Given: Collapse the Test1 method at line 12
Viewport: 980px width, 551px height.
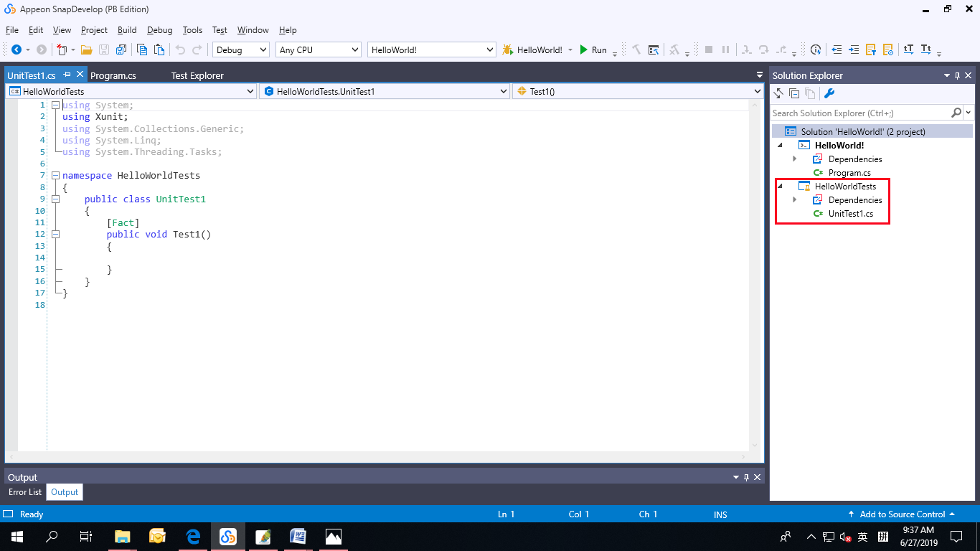Looking at the screenshot, I should tap(55, 235).
